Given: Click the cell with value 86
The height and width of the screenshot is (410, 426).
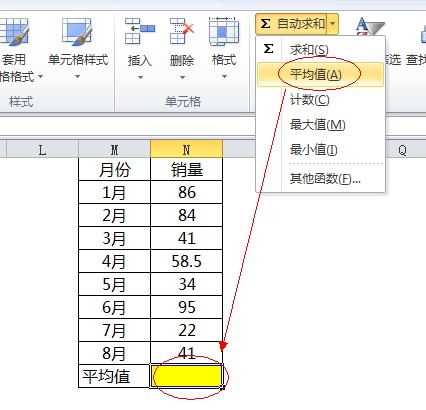Looking at the screenshot, I should (x=187, y=192).
